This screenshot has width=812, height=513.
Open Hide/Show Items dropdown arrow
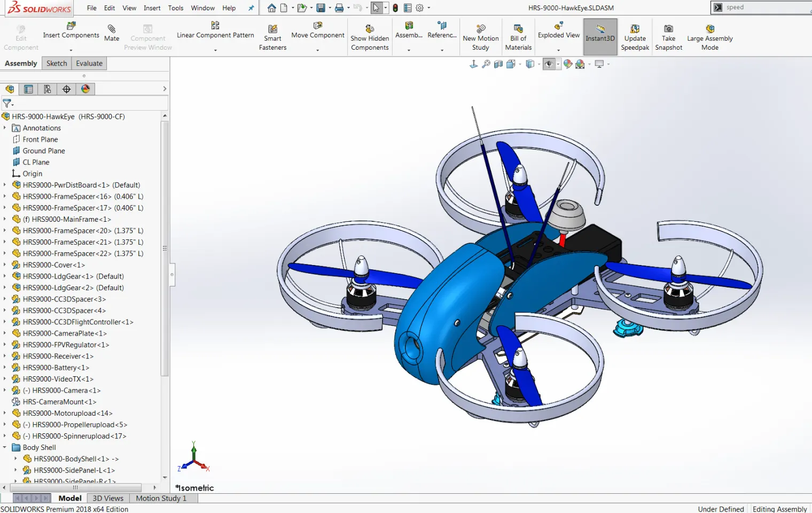558,64
